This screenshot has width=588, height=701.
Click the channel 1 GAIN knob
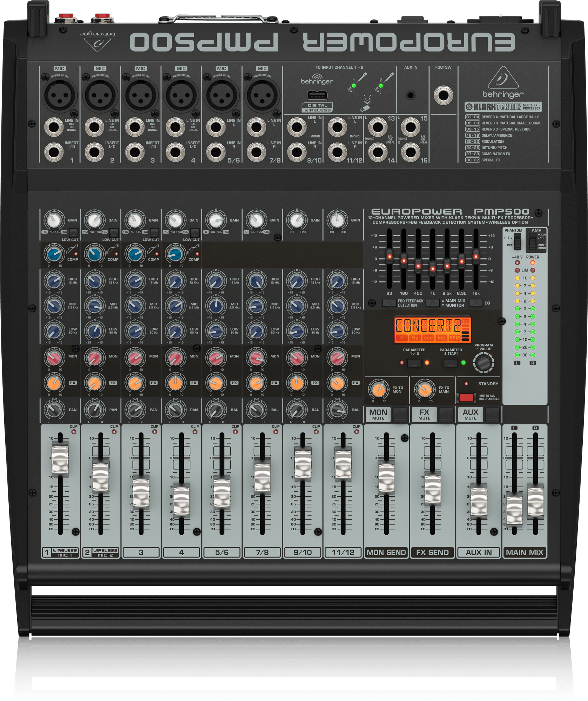pyautogui.click(x=54, y=220)
